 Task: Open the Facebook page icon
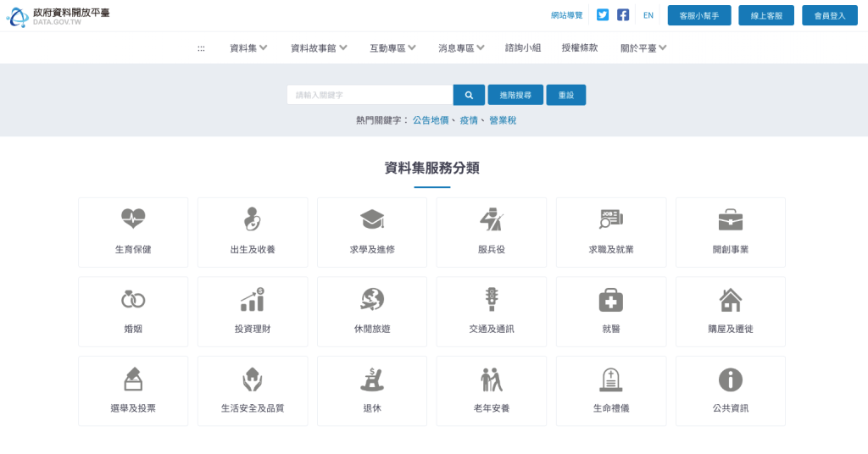tap(623, 15)
